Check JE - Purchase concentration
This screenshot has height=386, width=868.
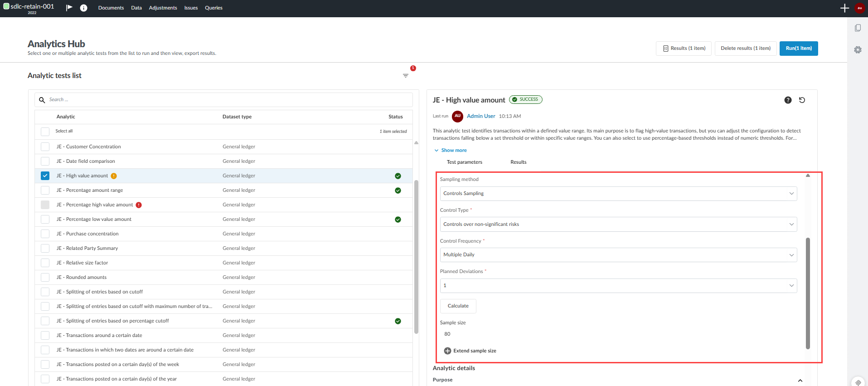tap(45, 234)
